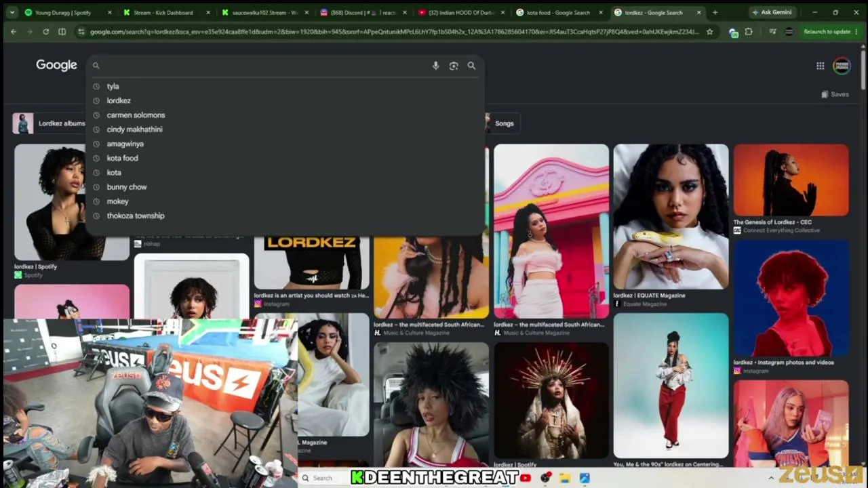Image resolution: width=868 pixels, height=488 pixels.
Task: Open 'The Genesis of Lordkez - CEC' image
Action: (x=791, y=180)
